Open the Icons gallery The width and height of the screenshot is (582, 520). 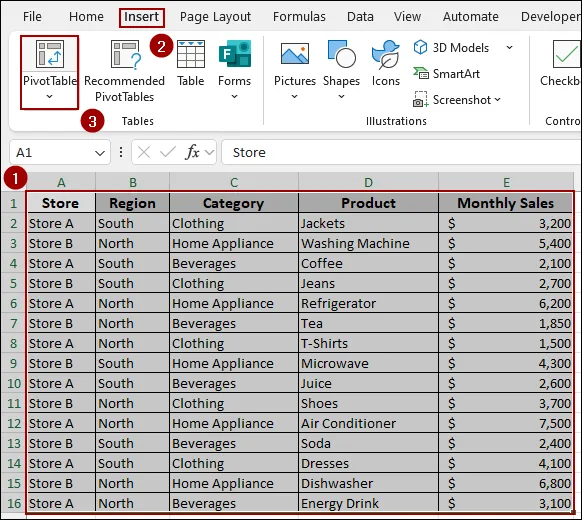point(386,64)
